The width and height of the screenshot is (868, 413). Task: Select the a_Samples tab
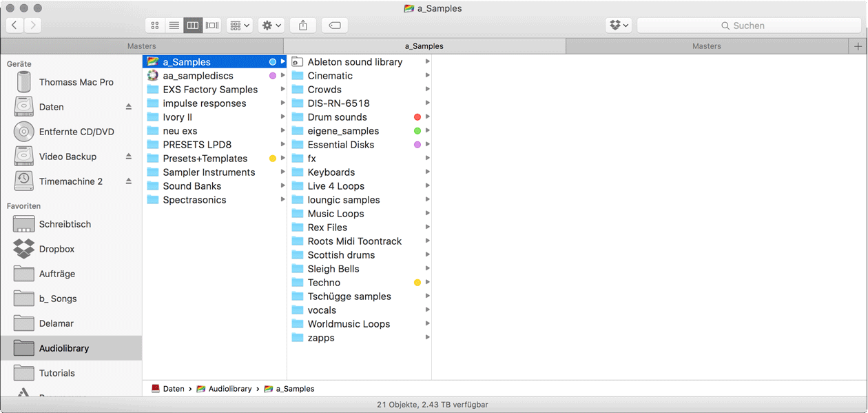[424, 46]
